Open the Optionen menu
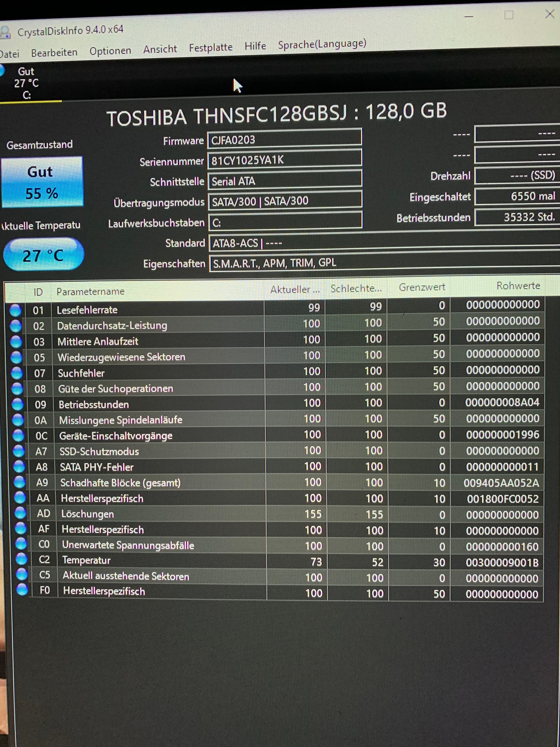The height and width of the screenshot is (747, 560). (x=110, y=51)
